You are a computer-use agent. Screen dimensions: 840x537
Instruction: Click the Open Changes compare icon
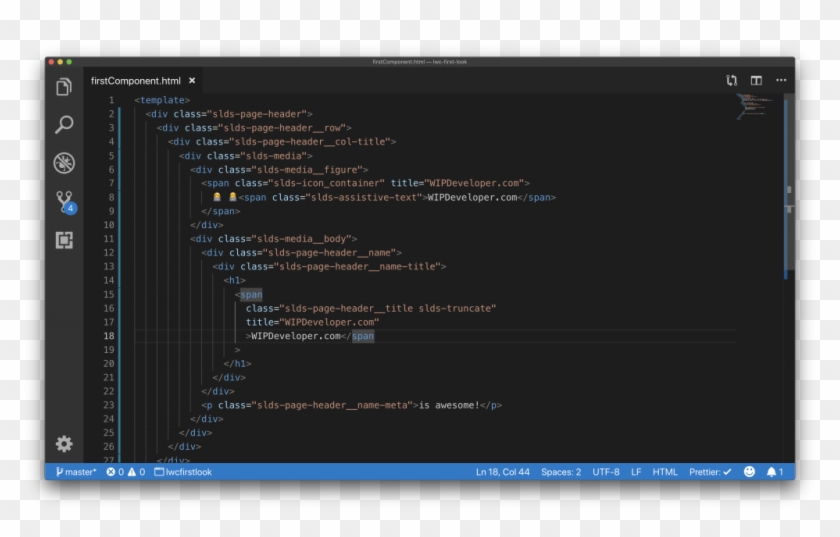click(x=731, y=80)
